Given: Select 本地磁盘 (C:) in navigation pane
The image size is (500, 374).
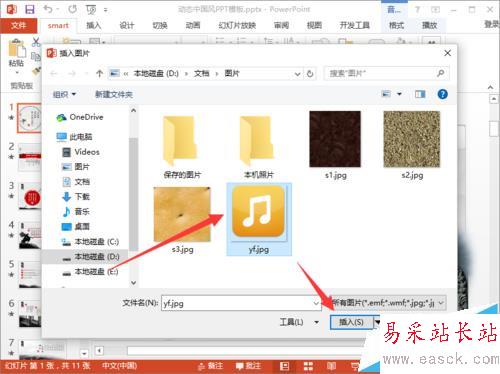Looking at the screenshot, I should (90, 242).
